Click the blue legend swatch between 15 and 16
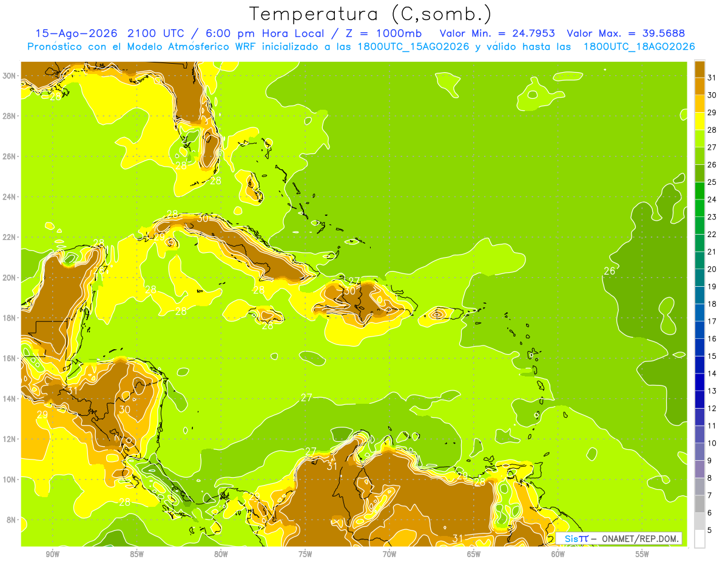The height and width of the screenshot is (562, 728). (699, 347)
